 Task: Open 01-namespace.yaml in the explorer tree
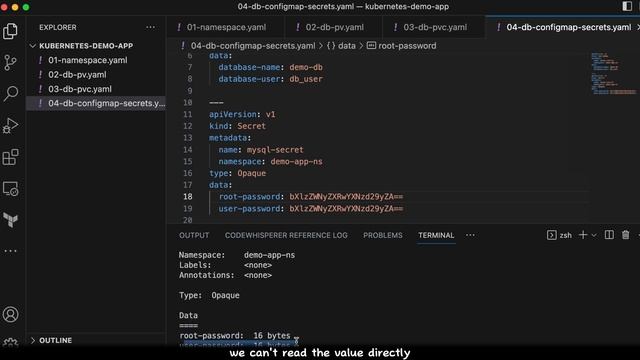point(96,60)
